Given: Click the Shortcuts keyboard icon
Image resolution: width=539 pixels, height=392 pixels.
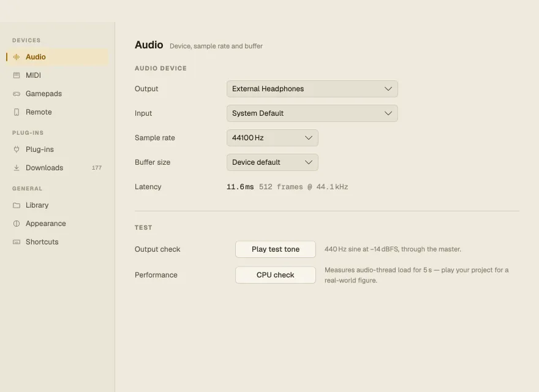Looking at the screenshot, I should (x=16, y=242).
